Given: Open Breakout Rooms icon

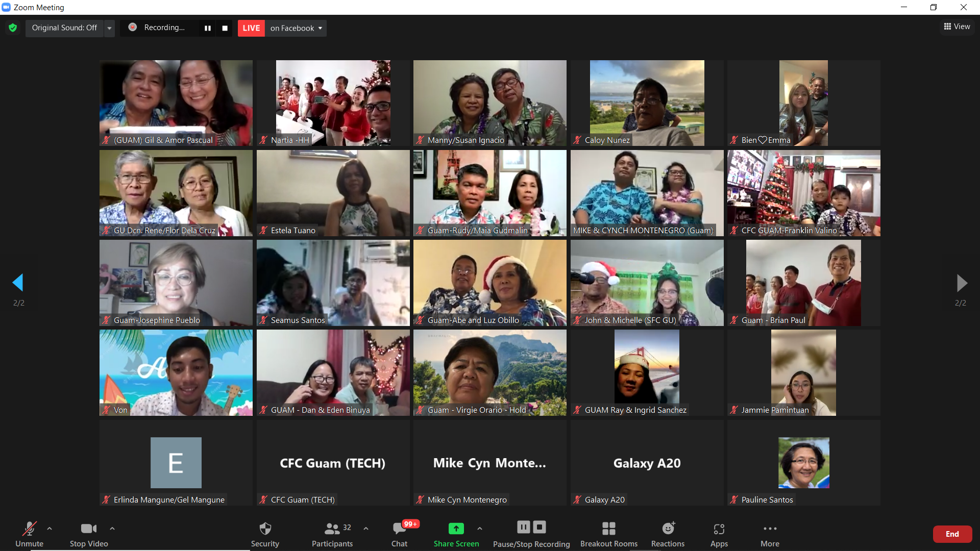Looking at the screenshot, I should coord(608,529).
